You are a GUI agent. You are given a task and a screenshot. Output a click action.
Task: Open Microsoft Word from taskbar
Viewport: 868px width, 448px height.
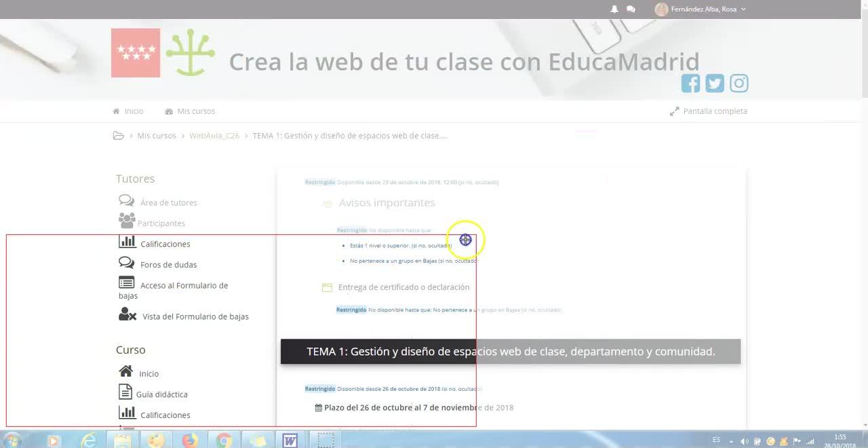point(290,441)
